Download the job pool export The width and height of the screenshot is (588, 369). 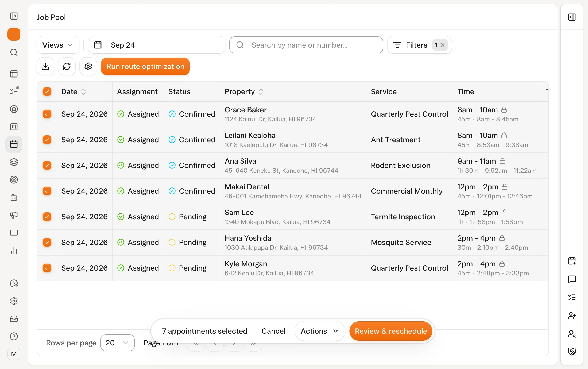tap(45, 66)
